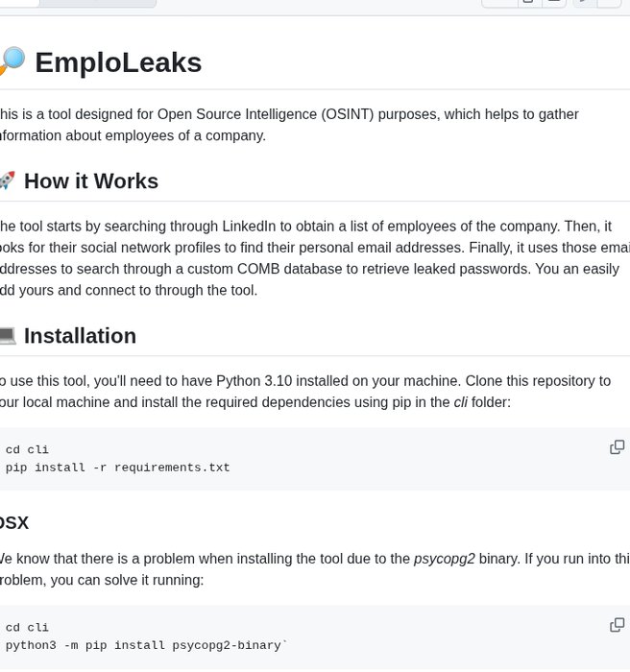Click the EmploLeaks main heading

118,62
